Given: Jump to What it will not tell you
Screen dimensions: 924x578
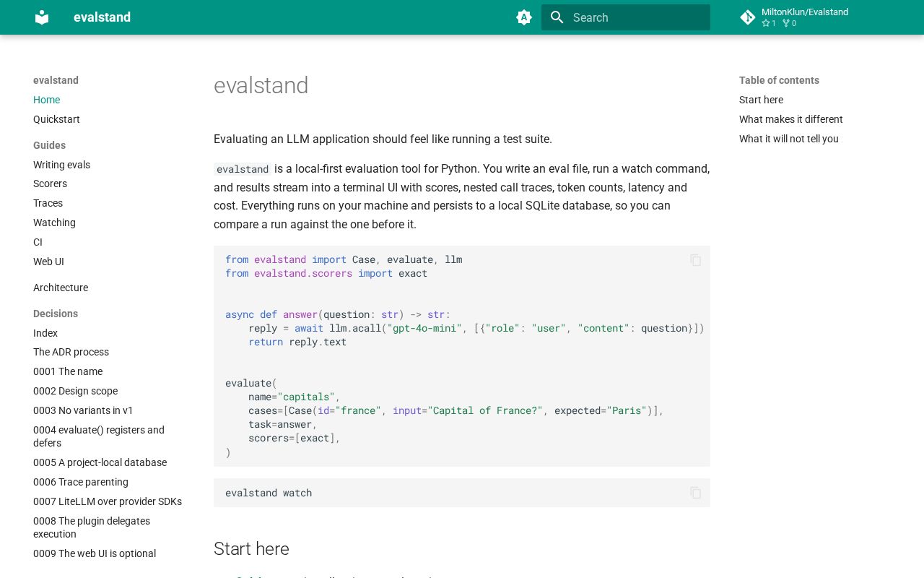Looking at the screenshot, I should click(x=788, y=139).
